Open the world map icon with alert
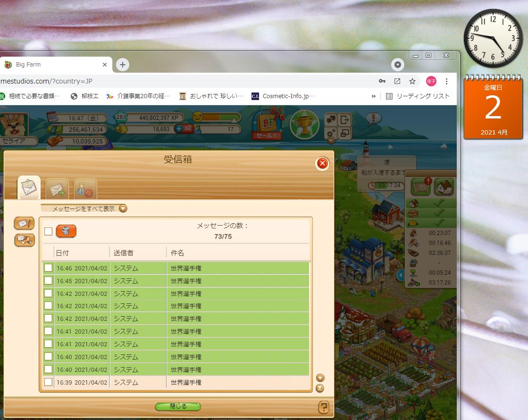The height and width of the screenshot is (420, 528). pyautogui.click(x=420, y=187)
